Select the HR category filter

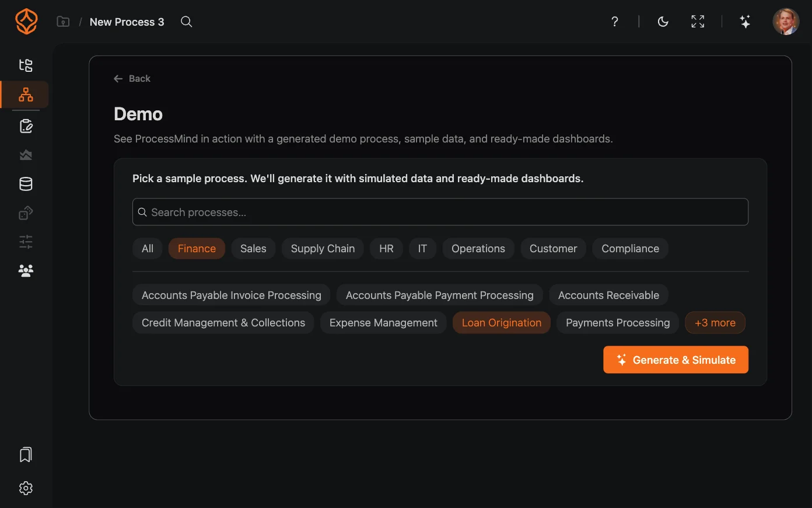pos(386,249)
